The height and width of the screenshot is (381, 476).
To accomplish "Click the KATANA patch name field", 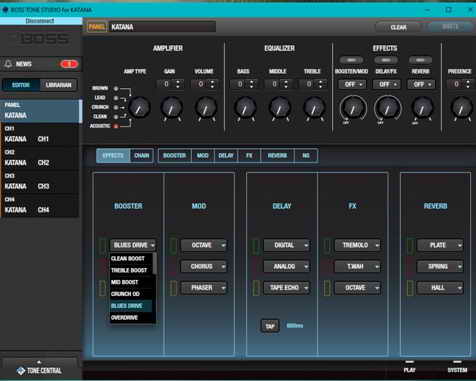I will 162,27.
